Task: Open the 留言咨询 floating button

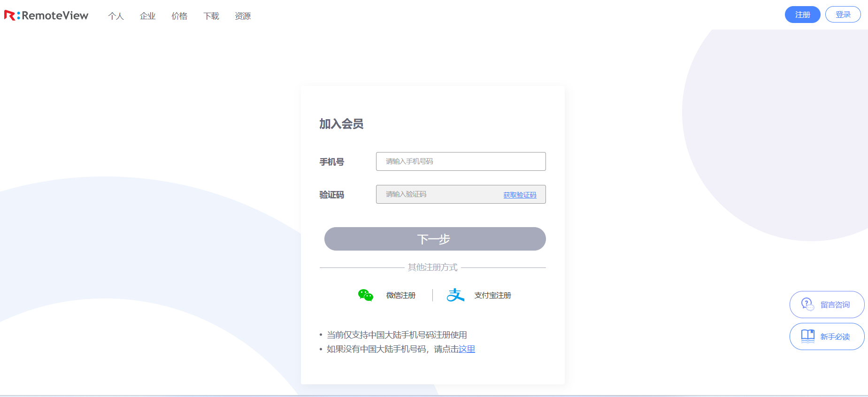Action: point(827,305)
